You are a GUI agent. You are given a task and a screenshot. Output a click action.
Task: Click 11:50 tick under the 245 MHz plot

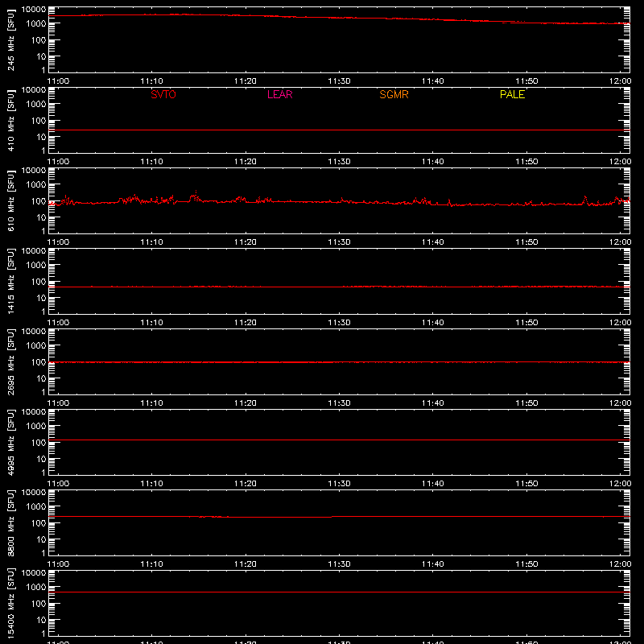tap(526, 81)
